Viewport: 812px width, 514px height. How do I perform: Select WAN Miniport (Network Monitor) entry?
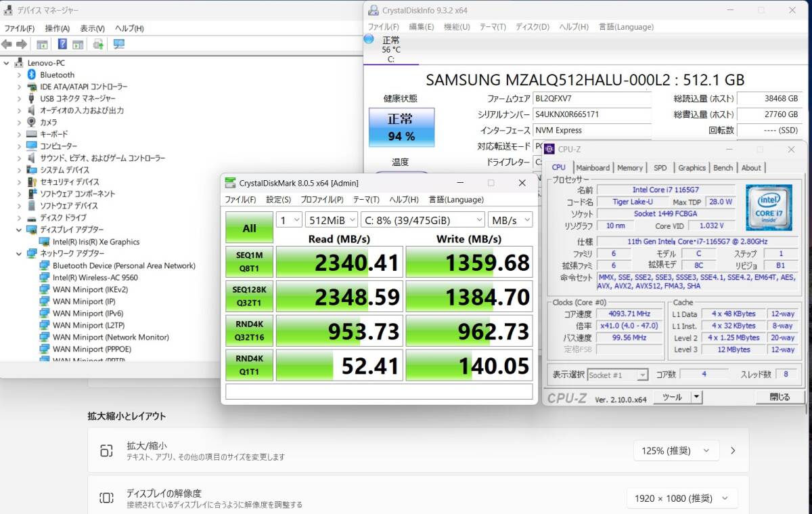[x=110, y=337]
